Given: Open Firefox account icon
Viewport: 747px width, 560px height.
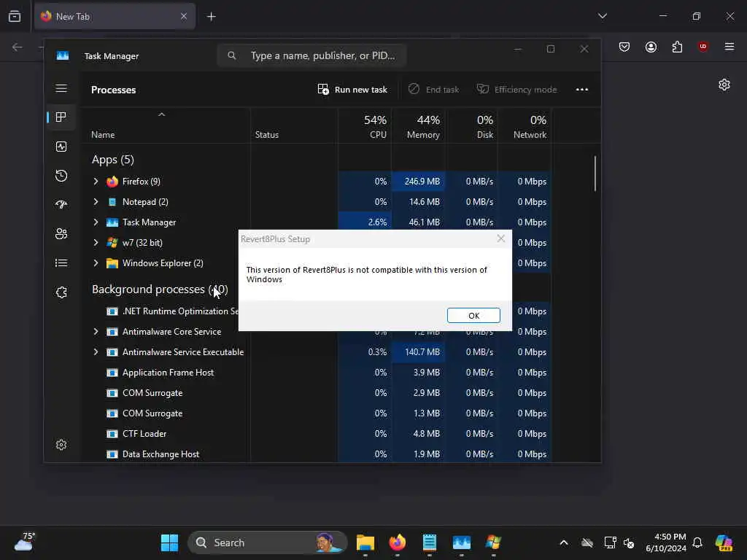Looking at the screenshot, I should coord(651,47).
